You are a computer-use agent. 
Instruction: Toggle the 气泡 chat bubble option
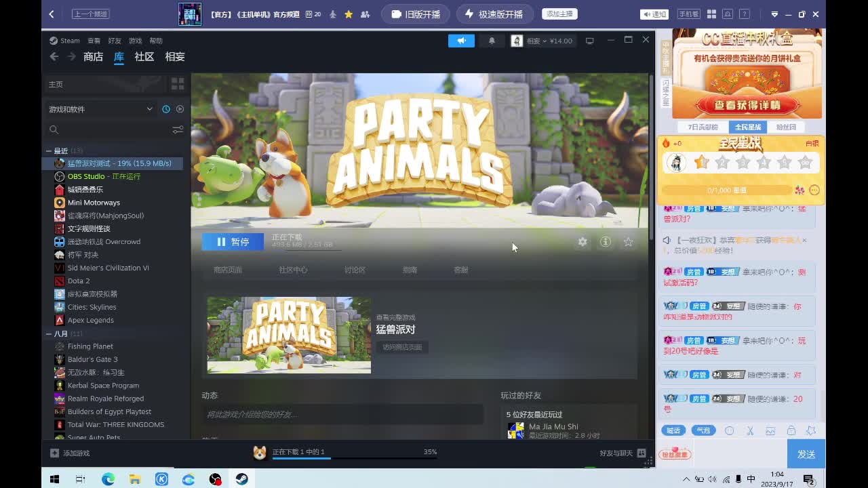click(x=703, y=430)
